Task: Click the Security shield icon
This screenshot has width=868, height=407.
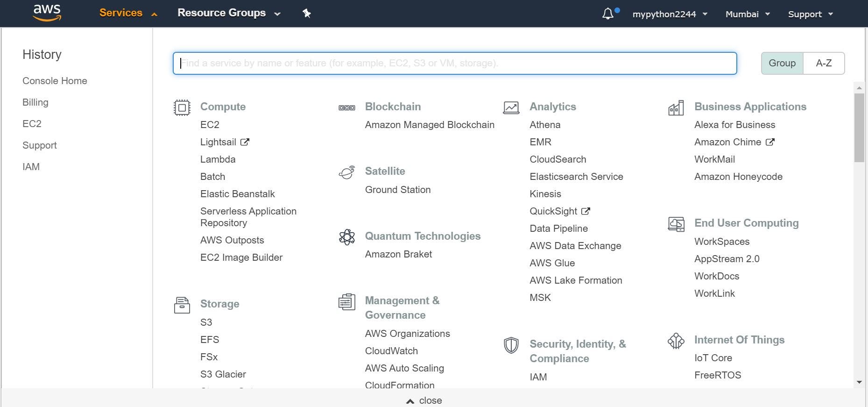Action: (511, 345)
